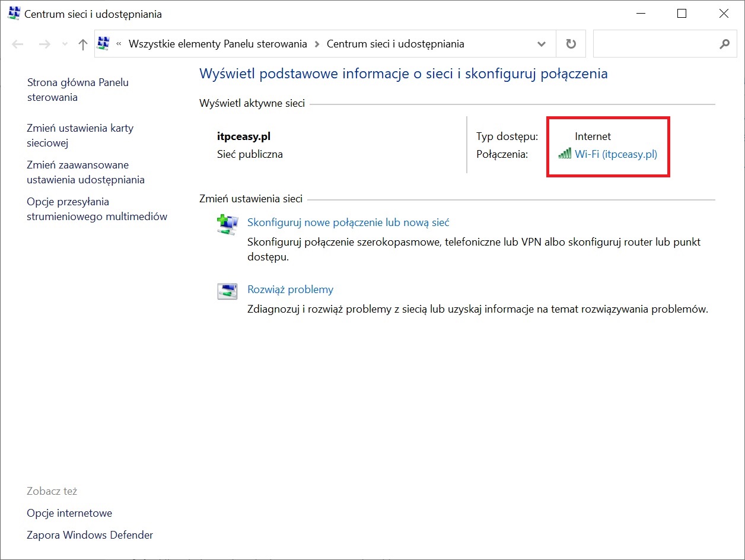Open the recent locations dropdown chevron

click(65, 44)
